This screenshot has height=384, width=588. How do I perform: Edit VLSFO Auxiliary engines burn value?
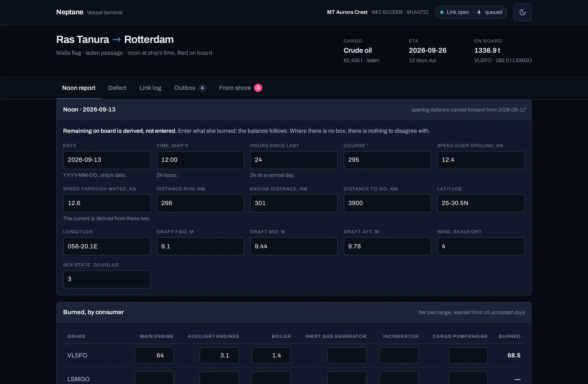point(219,355)
